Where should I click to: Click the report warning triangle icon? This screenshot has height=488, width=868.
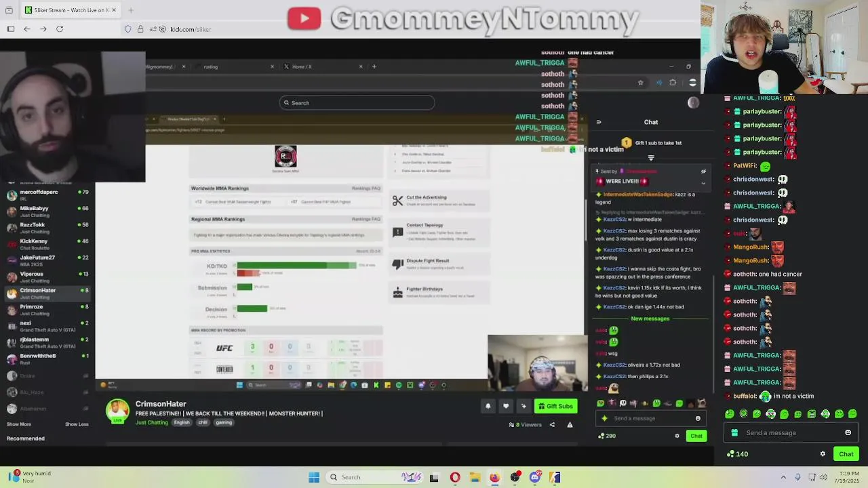[x=570, y=425]
